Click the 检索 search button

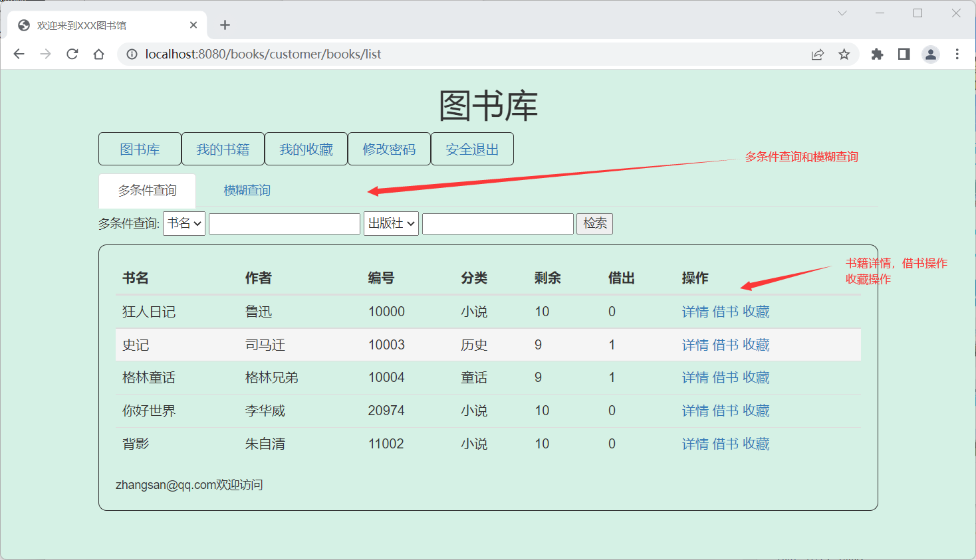[x=594, y=223]
